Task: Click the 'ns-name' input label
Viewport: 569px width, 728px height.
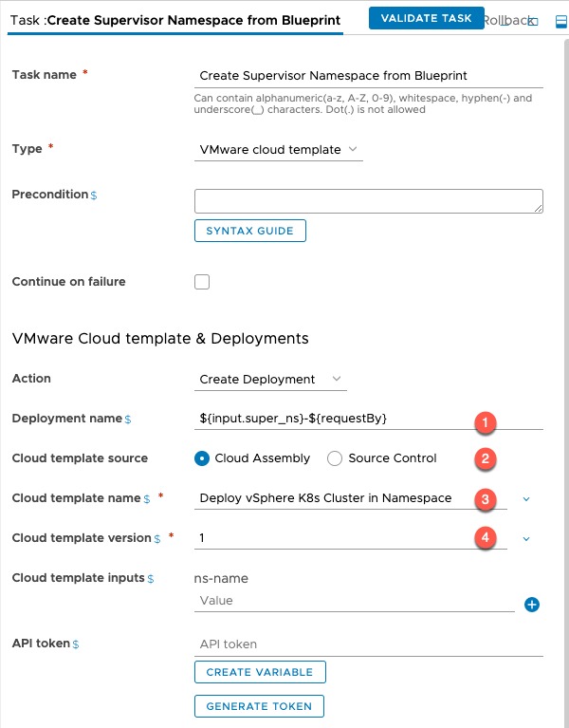Action: tap(221, 578)
